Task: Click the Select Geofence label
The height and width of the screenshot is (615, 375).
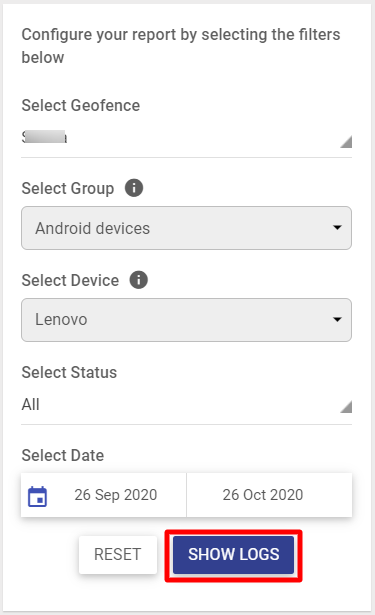Action: (x=81, y=106)
